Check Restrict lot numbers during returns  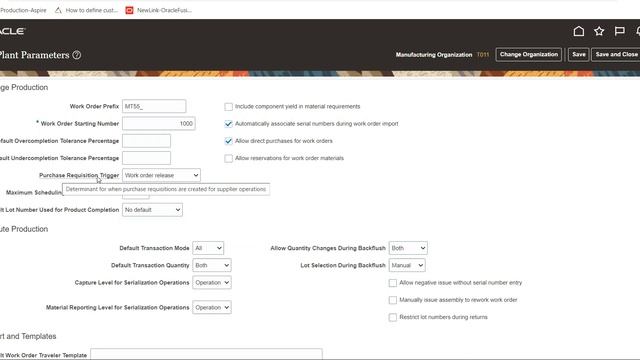coord(393,317)
